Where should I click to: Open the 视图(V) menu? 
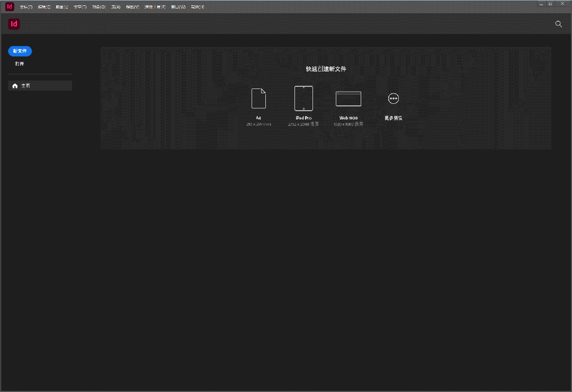pos(132,7)
